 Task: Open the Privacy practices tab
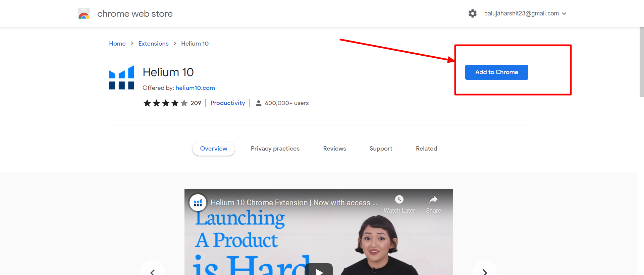(x=275, y=149)
